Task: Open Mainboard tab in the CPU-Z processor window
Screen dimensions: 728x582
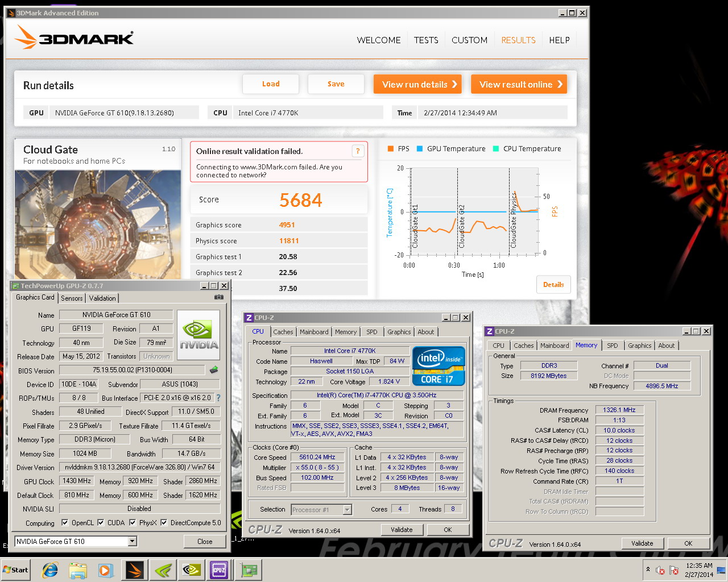Action: [x=314, y=332]
